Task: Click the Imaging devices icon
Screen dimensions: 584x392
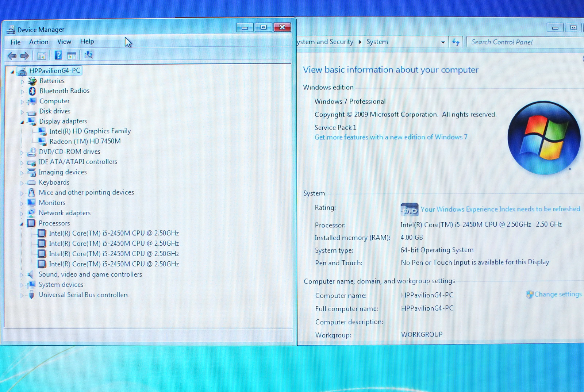Action: (32, 172)
